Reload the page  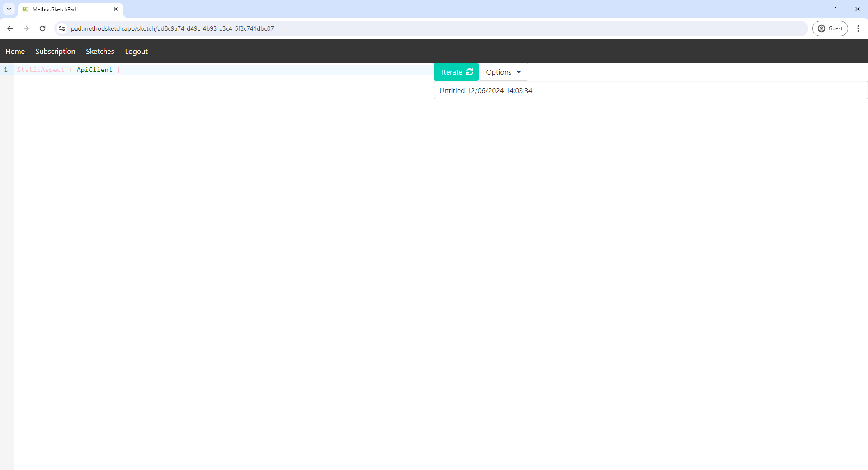coord(42,28)
